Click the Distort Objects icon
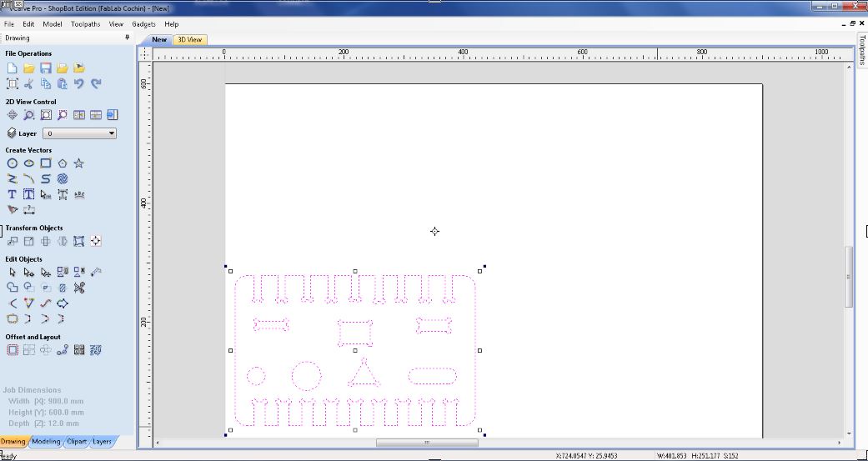Viewport: 868px width, 461px height. point(79,241)
